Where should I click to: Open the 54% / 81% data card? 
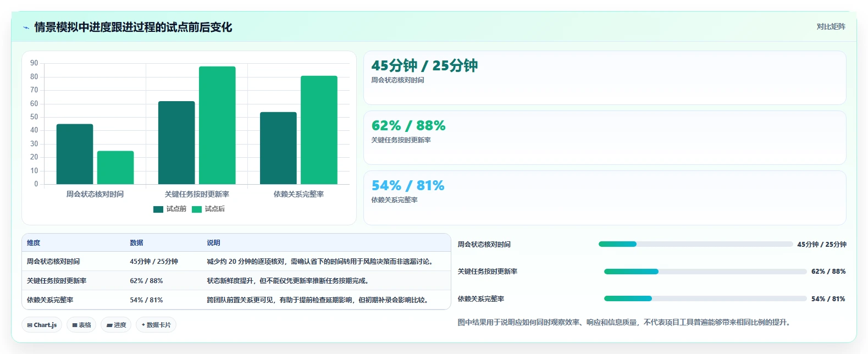[605, 198]
